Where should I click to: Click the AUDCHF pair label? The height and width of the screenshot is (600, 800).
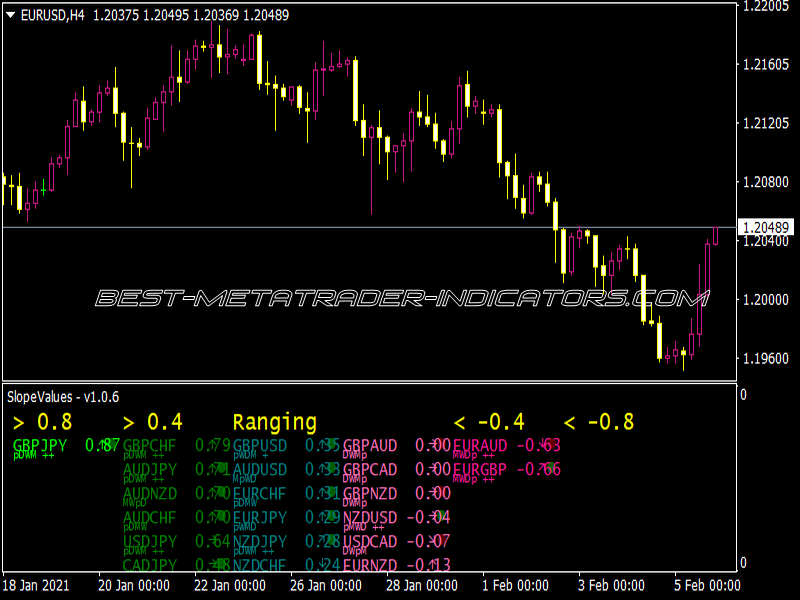click(149, 517)
